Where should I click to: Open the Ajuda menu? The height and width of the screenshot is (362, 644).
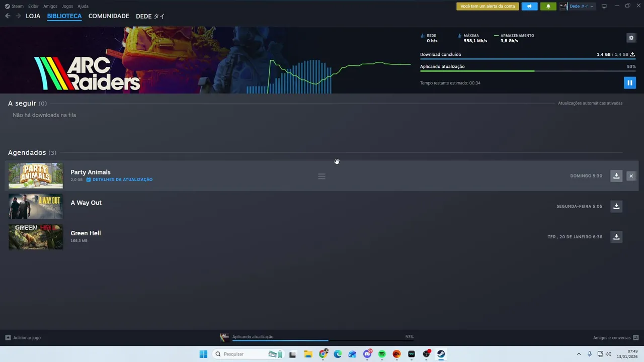(83, 6)
